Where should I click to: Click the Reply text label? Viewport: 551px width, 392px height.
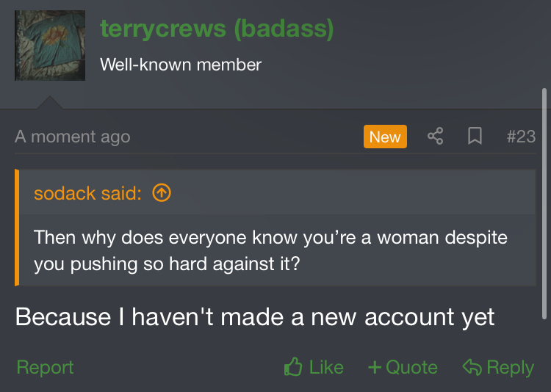(511, 368)
